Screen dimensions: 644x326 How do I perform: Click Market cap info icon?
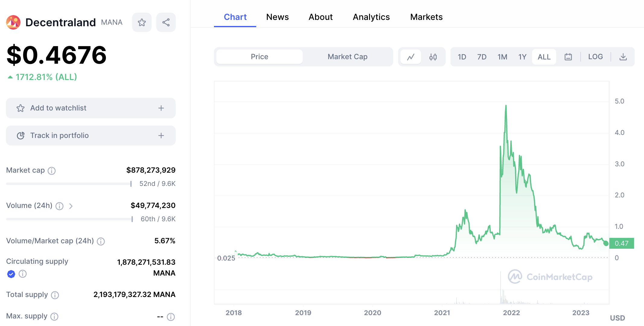[x=52, y=171]
